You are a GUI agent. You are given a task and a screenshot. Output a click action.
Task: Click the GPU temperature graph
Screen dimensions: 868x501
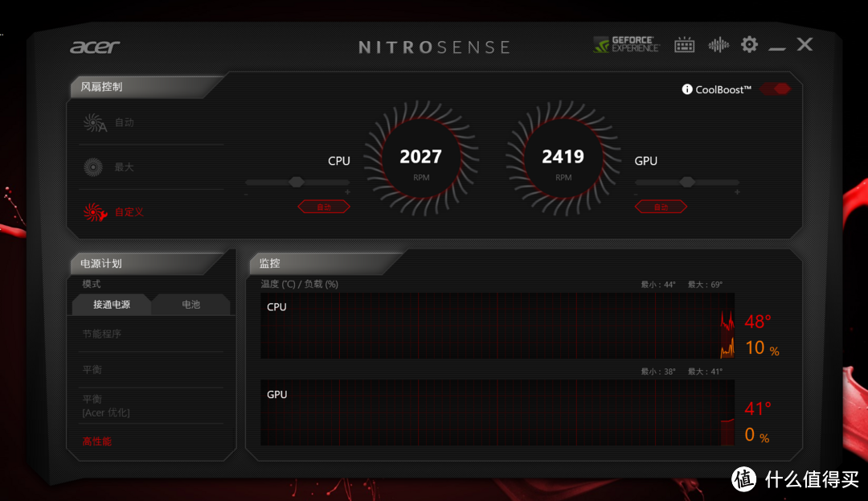[x=497, y=413]
